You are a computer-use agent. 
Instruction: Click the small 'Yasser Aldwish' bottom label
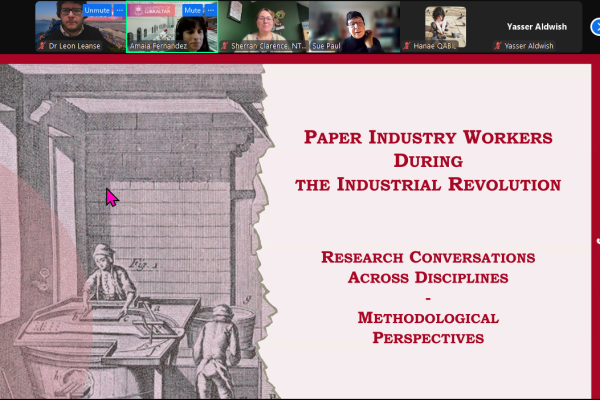tap(529, 46)
